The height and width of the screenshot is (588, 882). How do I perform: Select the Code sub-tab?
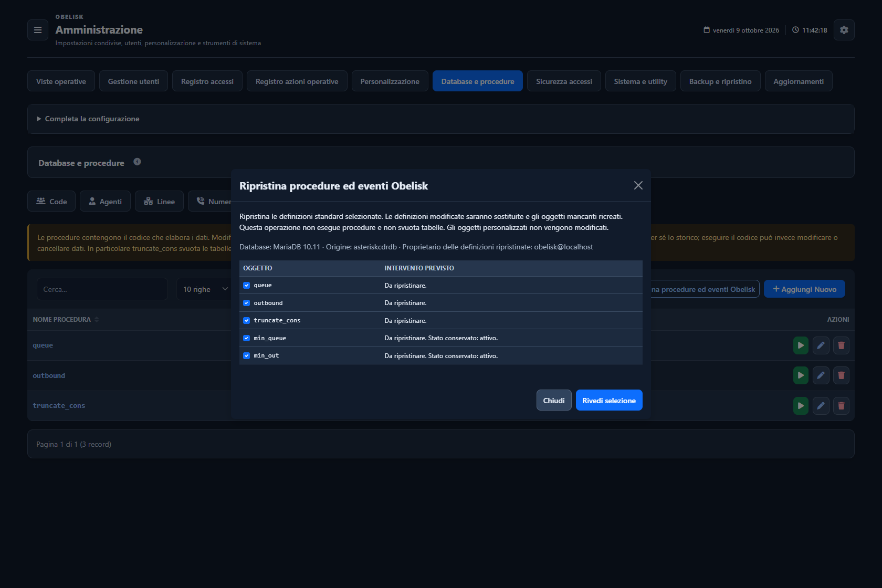pos(51,201)
